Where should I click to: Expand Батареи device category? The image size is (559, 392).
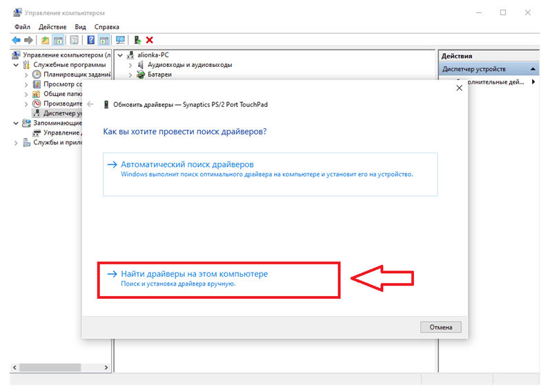coord(130,75)
